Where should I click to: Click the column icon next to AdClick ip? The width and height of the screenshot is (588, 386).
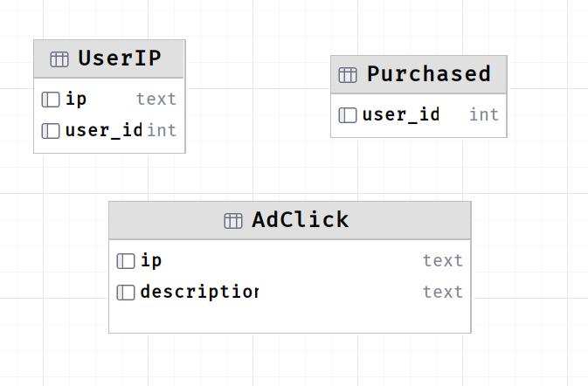126,261
